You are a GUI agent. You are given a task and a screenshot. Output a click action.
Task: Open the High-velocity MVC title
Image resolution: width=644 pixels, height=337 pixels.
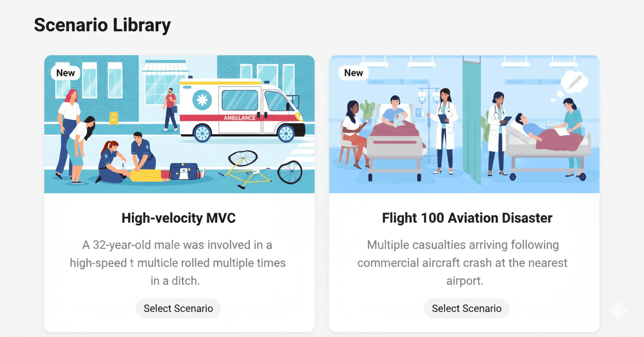tap(178, 218)
